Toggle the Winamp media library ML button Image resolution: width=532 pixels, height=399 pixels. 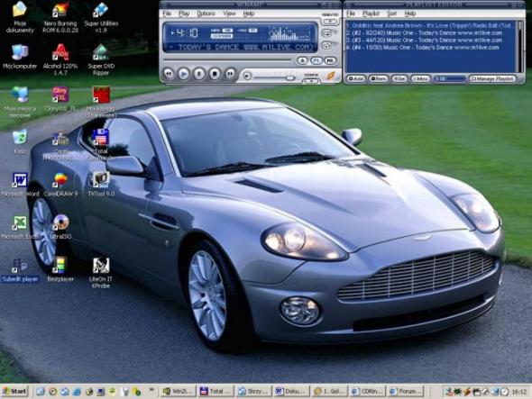click(x=330, y=60)
